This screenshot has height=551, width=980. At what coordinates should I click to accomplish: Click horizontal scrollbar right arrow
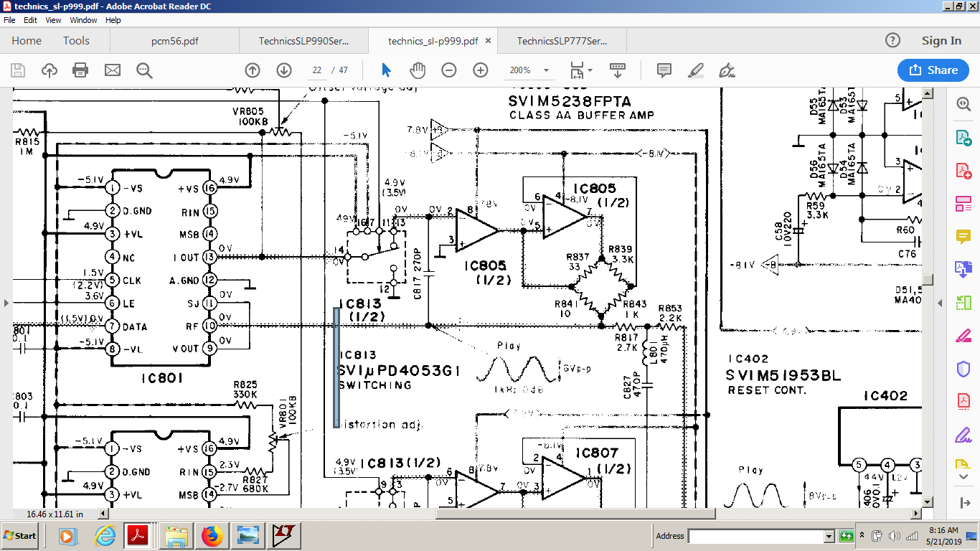coord(916,514)
